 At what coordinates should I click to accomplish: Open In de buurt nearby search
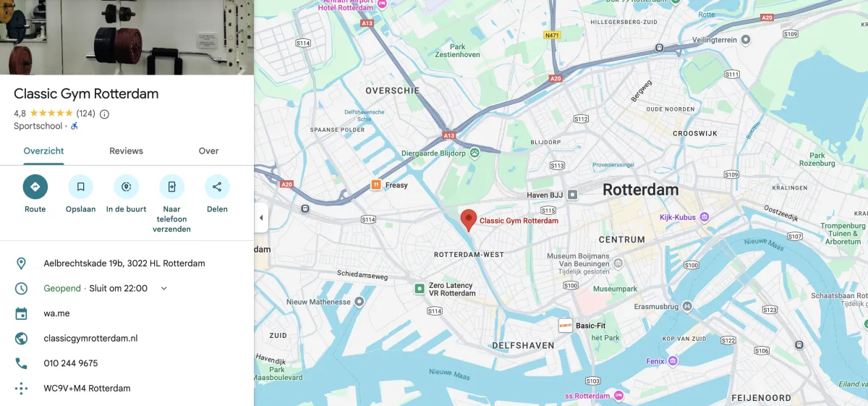point(126,187)
